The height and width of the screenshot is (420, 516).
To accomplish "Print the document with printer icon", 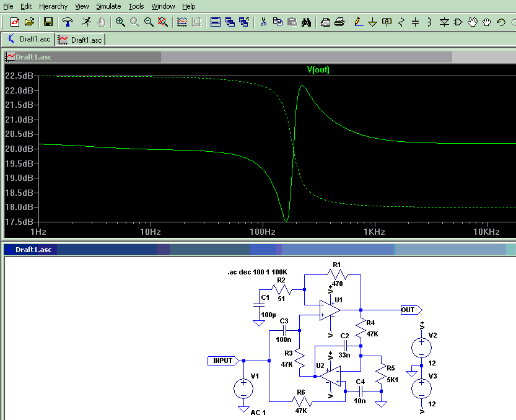I will point(339,22).
